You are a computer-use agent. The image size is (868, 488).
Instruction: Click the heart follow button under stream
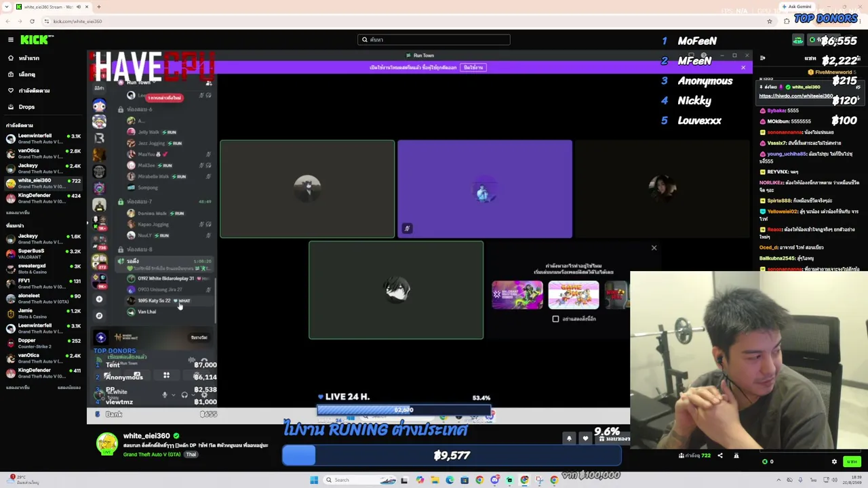click(585, 439)
